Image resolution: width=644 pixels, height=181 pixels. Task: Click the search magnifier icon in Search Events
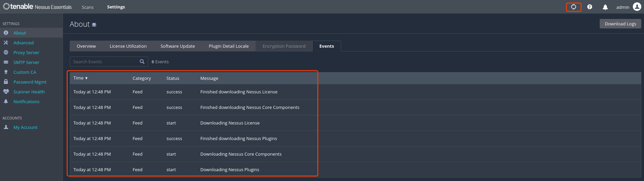(142, 62)
